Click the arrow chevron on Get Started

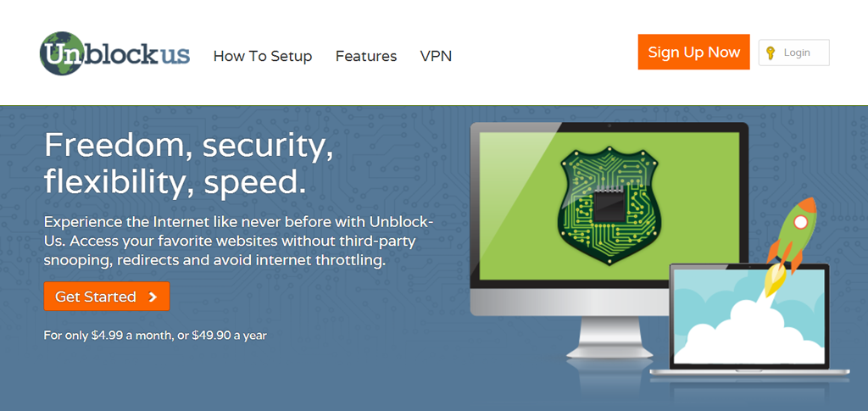point(153,297)
